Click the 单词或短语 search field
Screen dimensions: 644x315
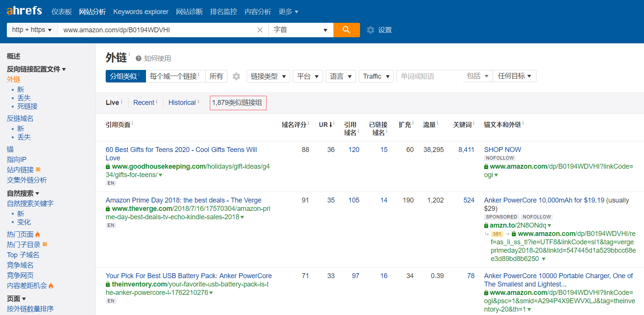430,76
